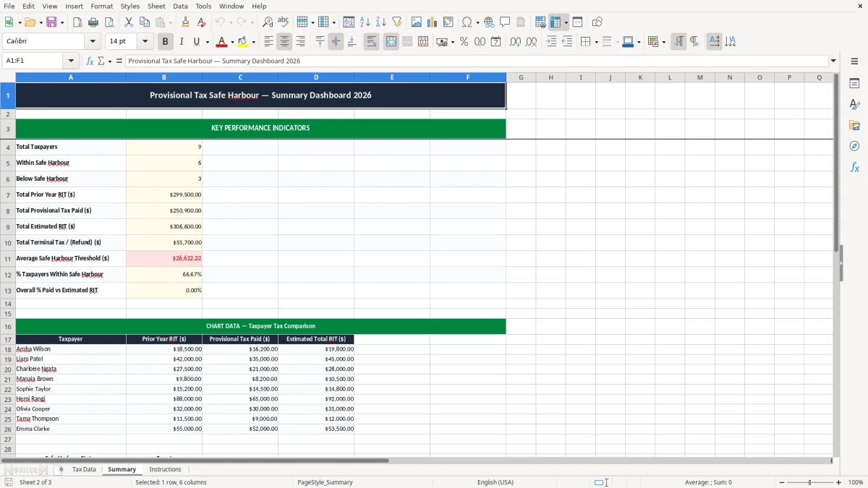This screenshot has height=488, width=868.
Task: Apply the red Font Color swatch
Action: click(222, 42)
